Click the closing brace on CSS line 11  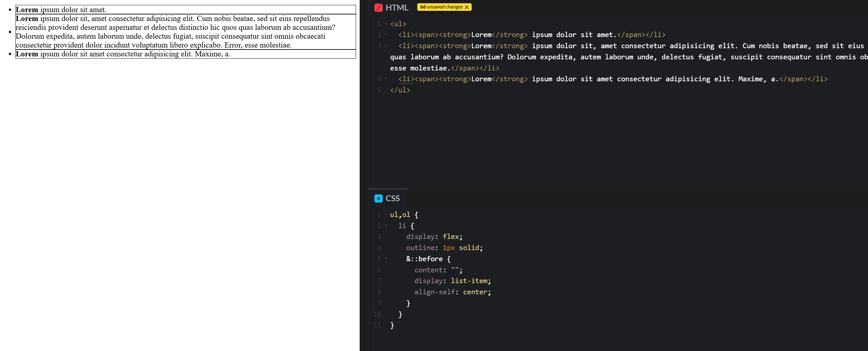[392, 325]
